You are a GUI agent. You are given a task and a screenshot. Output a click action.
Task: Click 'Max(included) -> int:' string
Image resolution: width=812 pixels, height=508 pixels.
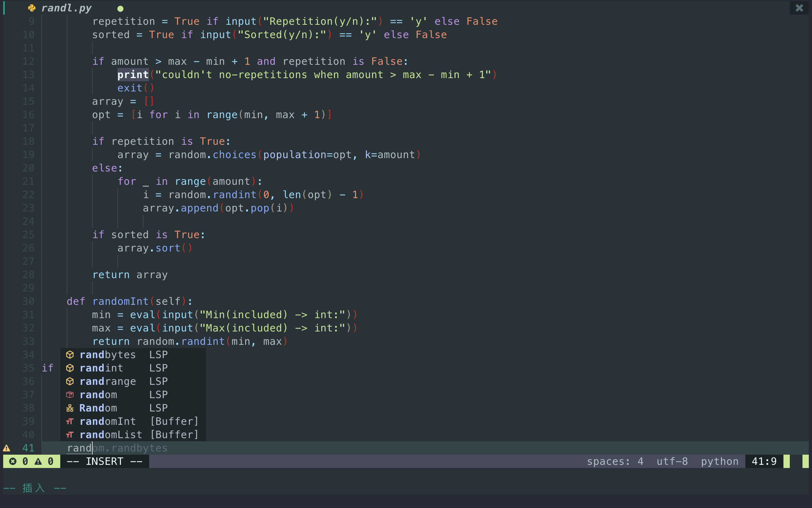[272, 328]
